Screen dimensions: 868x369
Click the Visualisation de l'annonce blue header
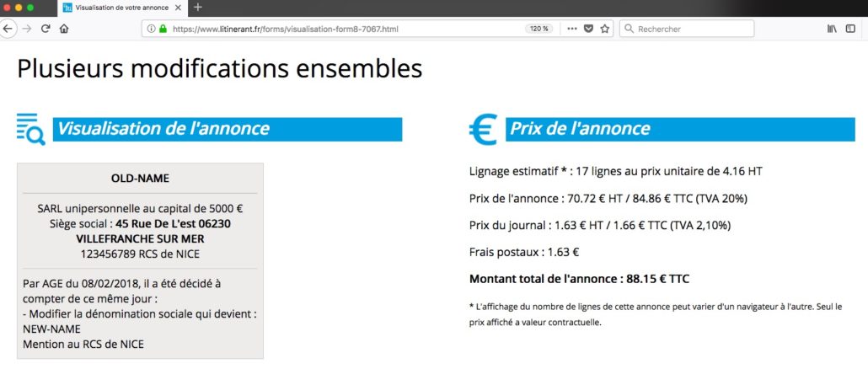pos(228,129)
